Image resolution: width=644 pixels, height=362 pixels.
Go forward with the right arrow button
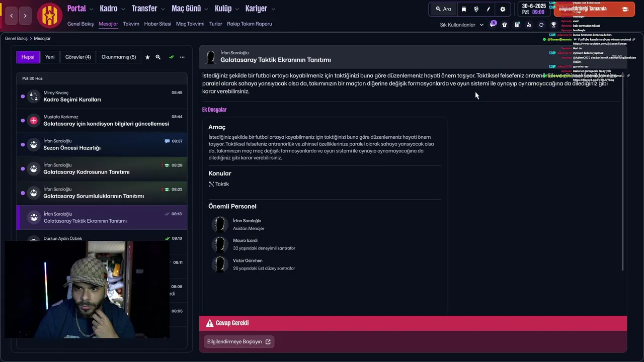25,16
